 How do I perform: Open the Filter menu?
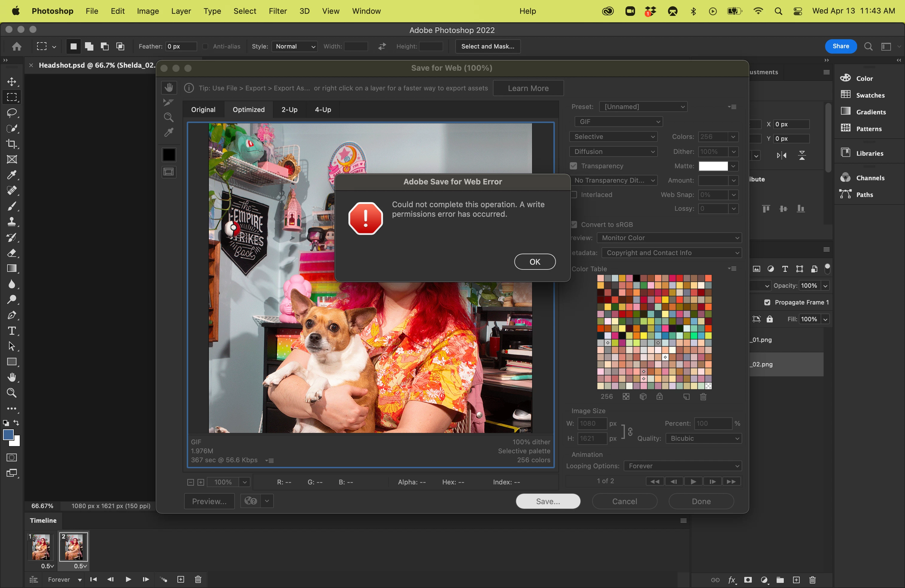pyautogui.click(x=277, y=11)
